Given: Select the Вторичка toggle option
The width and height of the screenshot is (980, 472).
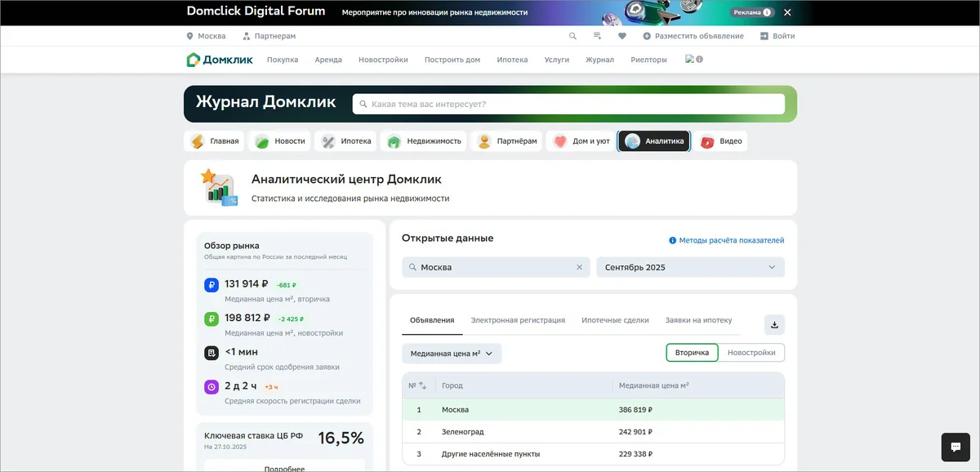Looking at the screenshot, I should click(x=692, y=353).
